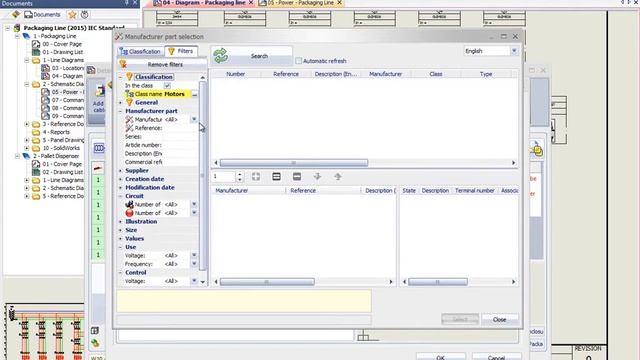Image resolution: width=640 pixels, height=360 pixels.
Task: Click the Cancel button in background dialog
Action: 496,357
